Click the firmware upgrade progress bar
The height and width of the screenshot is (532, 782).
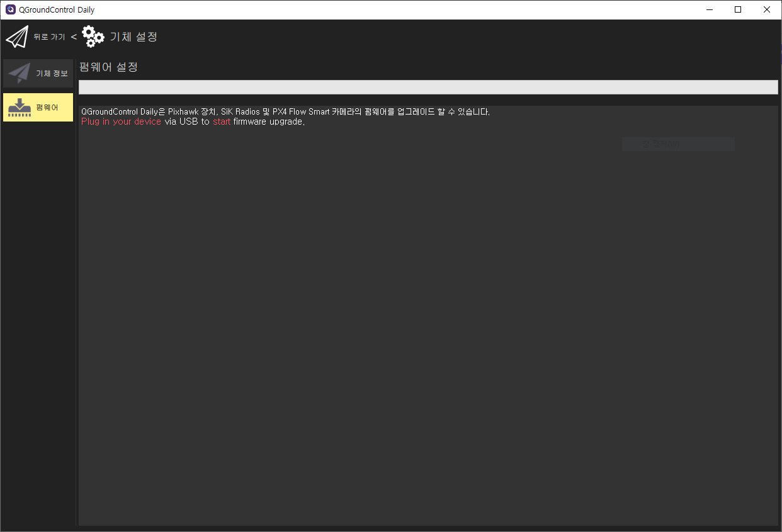tap(428, 88)
